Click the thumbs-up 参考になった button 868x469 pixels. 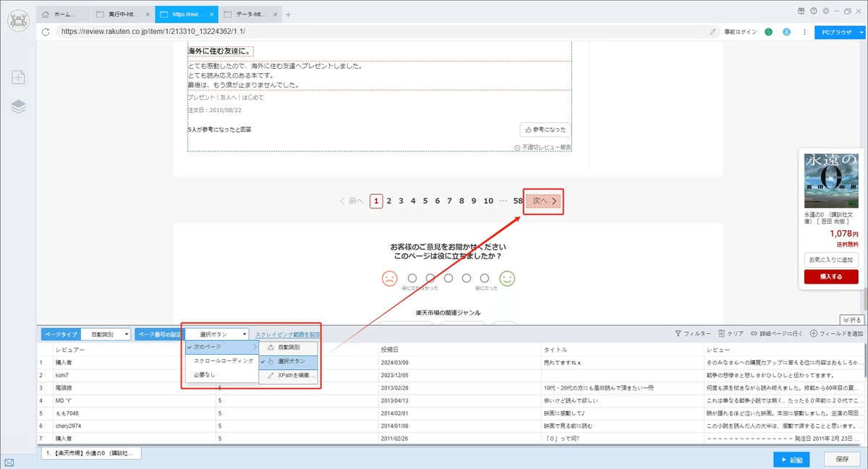pyautogui.click(x=545, y=130)
